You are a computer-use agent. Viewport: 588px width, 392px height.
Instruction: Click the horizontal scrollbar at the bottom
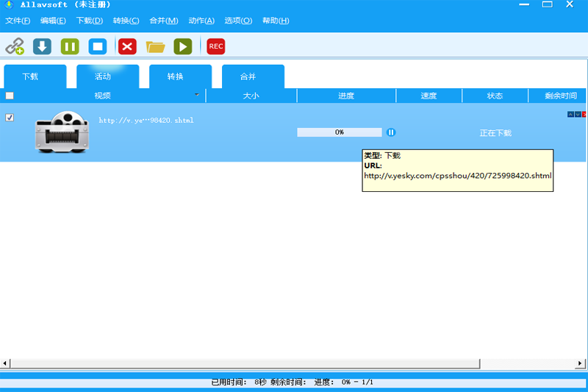[x=243, y=363]
